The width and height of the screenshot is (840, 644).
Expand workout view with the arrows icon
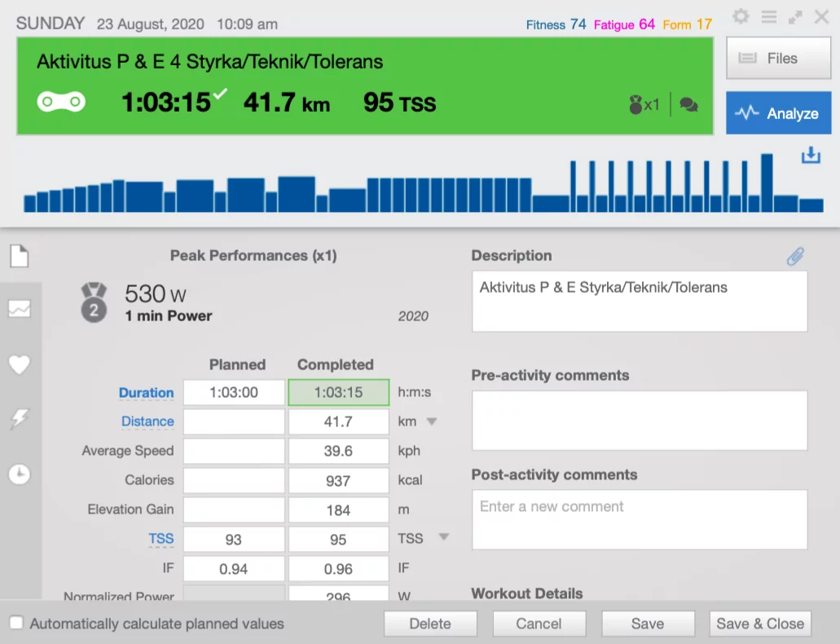tap(795, 17)
